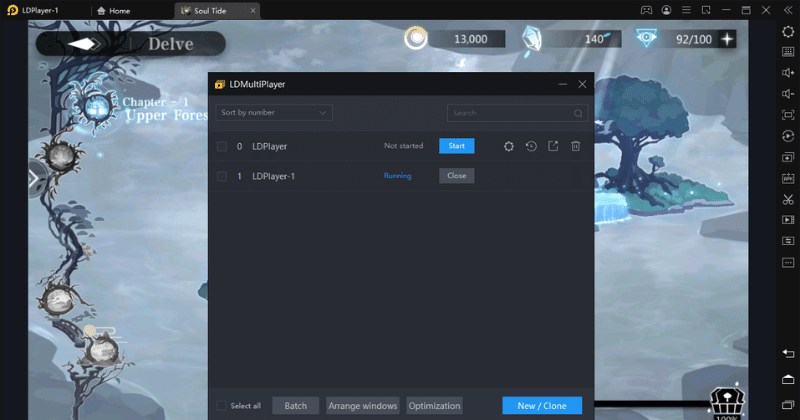Click the plus icon beside 92/100

(727, 39)
